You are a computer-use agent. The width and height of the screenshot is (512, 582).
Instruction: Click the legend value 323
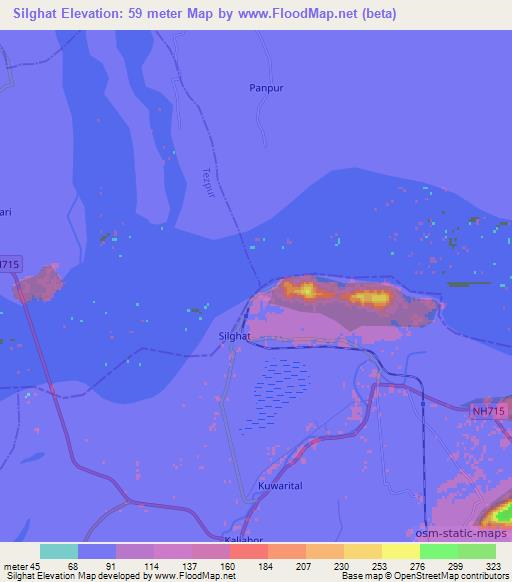[493, 566]
